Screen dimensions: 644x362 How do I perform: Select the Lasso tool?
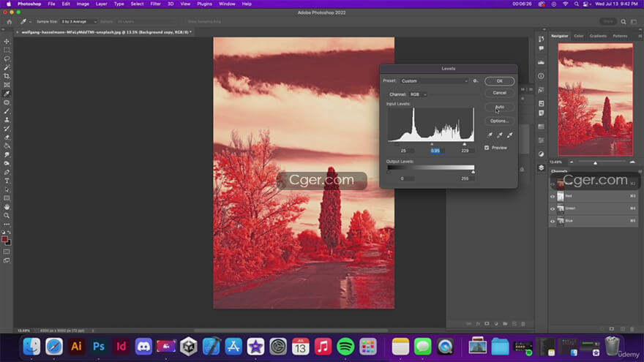click(x=7, y=59)
